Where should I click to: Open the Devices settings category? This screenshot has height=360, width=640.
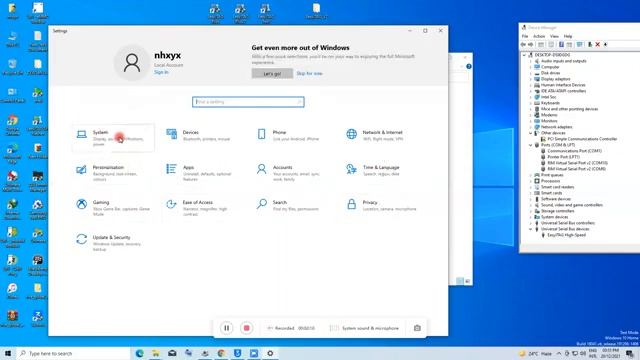tap(203, 136)
